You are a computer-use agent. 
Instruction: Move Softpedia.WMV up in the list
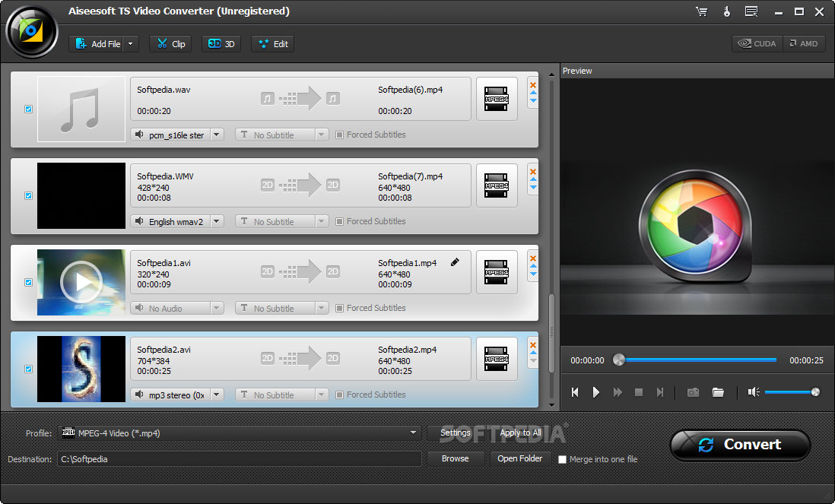(x=533, y=179)
